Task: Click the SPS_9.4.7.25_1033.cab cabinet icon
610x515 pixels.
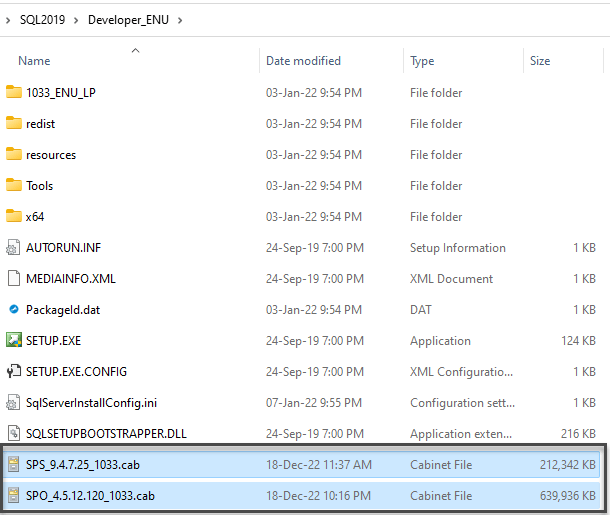Action: (x=14, y=464)
